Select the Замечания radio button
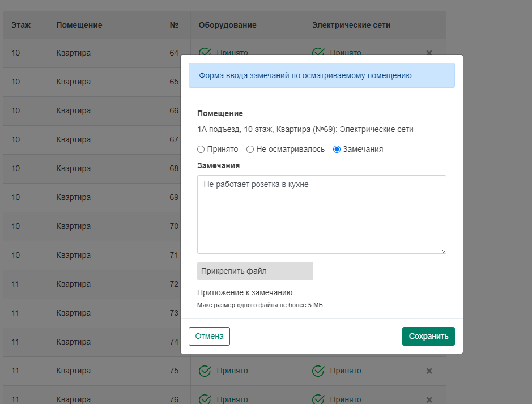 tap(337, 150)
